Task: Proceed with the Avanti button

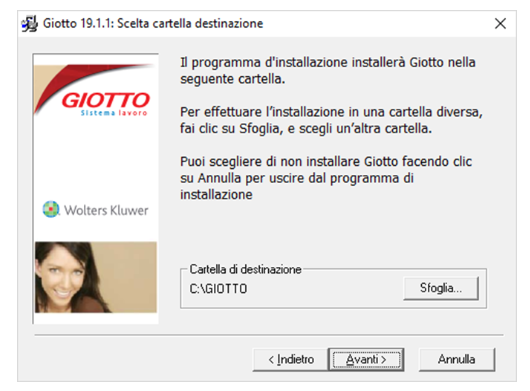Action: pos(366,360)
